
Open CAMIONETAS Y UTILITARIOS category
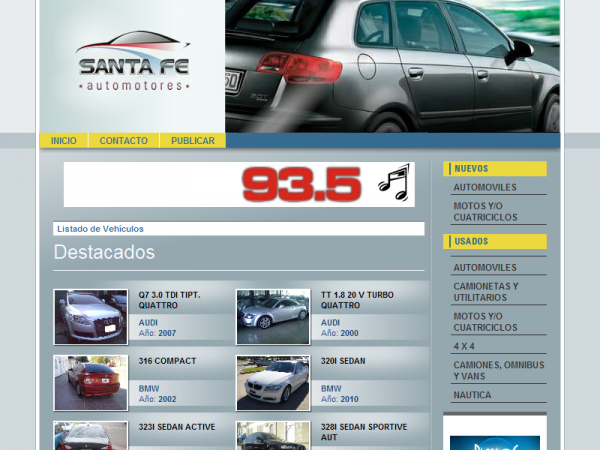[x=486, y=292]
